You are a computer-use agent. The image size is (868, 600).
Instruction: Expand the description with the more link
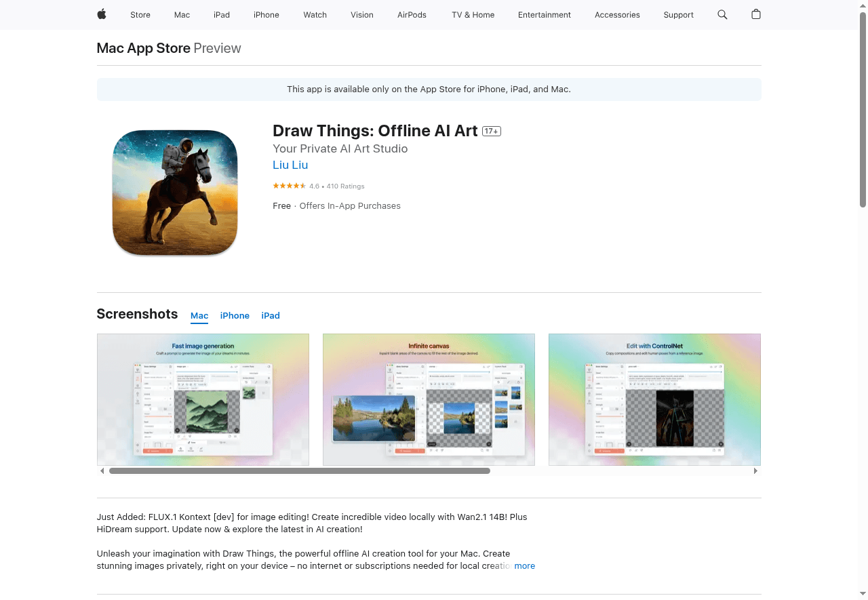524,565
